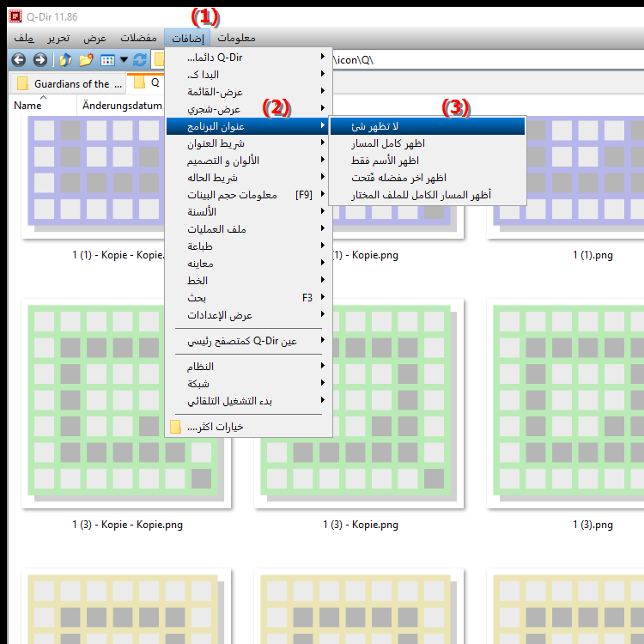
Task: Select the لا تظهر شئ option
Action: point(428,126)
